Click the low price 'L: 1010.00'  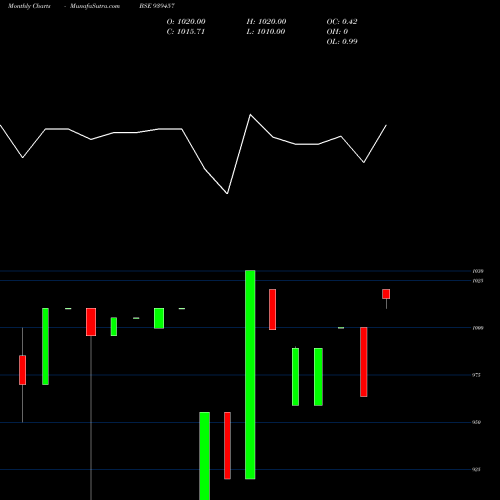[266, 32]
